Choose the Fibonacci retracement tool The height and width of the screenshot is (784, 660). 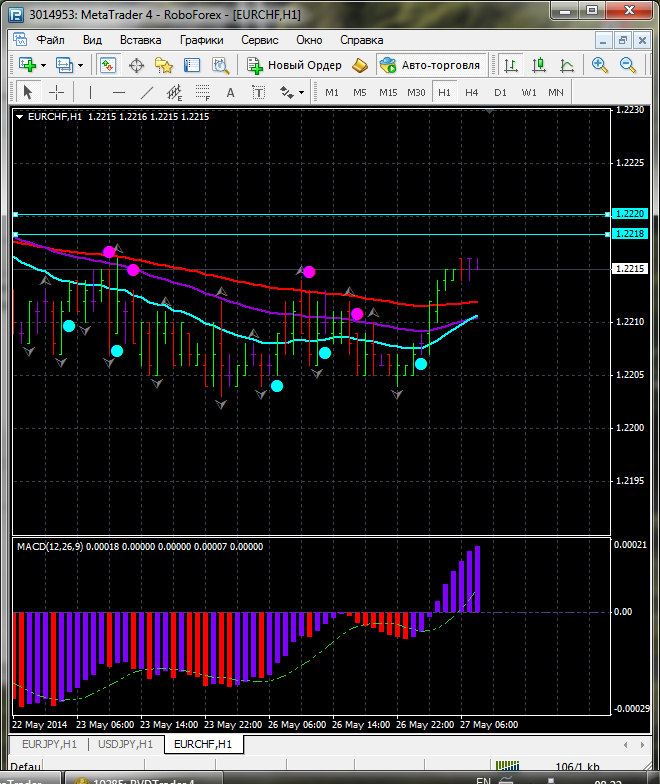(202, 92)
